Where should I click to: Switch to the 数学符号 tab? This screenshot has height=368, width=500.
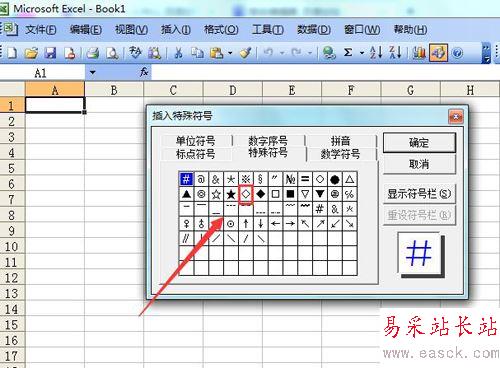pyautogui.click(x=341, y=154)
